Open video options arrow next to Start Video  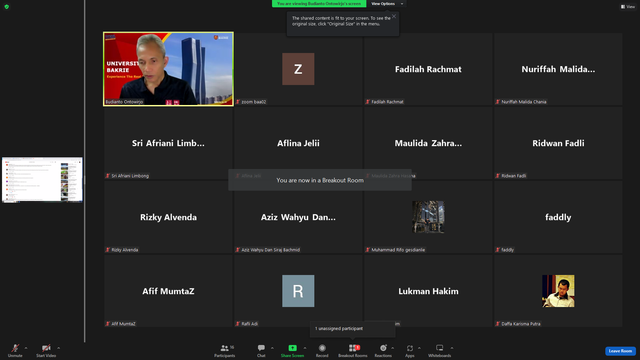point(59,348)
